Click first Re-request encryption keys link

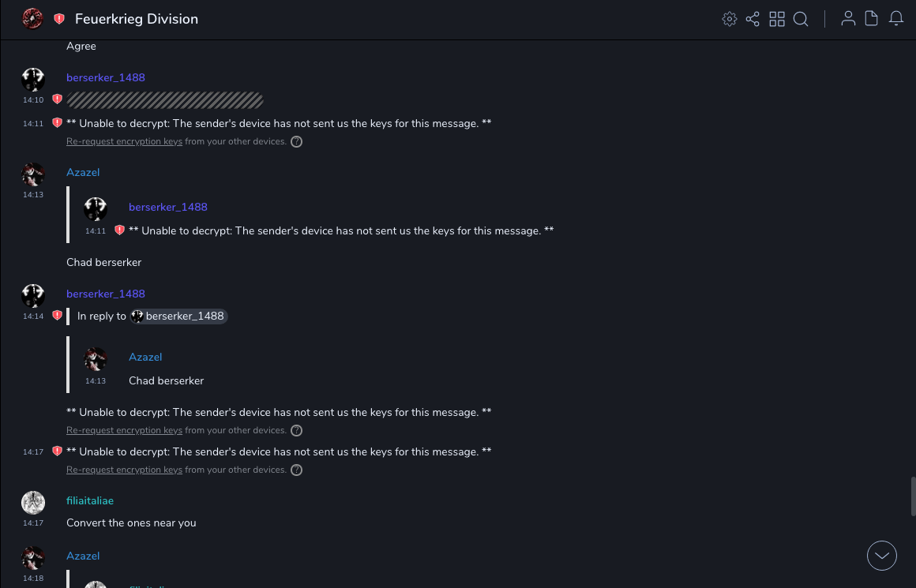coord(124,142)
